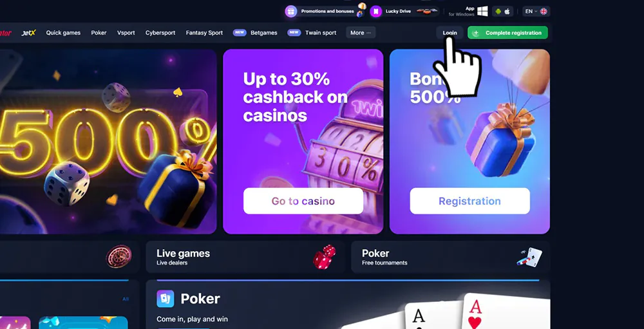Viewport: 644px width, 329px height.
Task: Click the red dice Live games icon
Action: (325, 257)
